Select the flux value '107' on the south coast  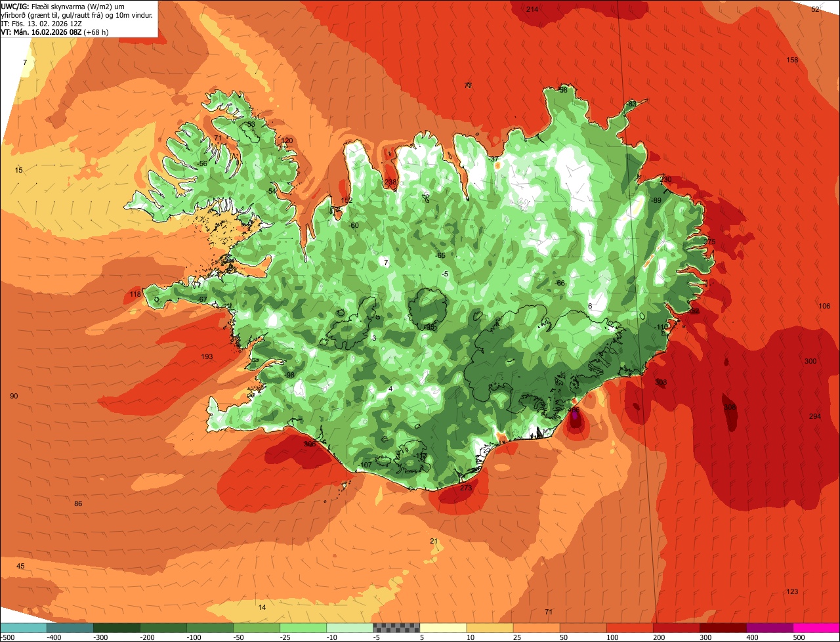pyautogui.click(x=366, y=465)
